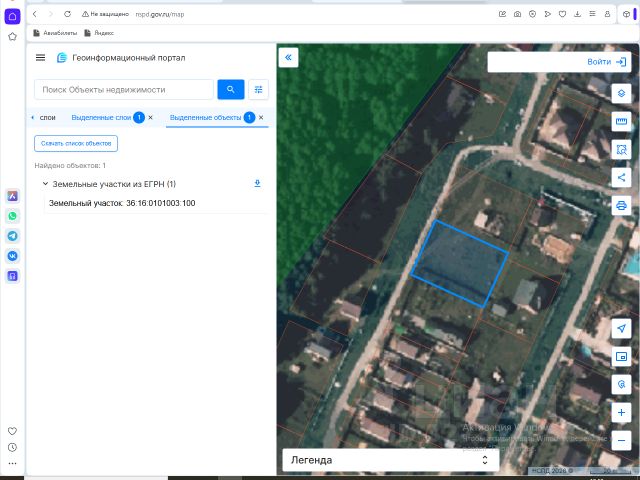Screen dimensions: 640x480
Task: Open the hamburger main menu
Action: [40, 58]
